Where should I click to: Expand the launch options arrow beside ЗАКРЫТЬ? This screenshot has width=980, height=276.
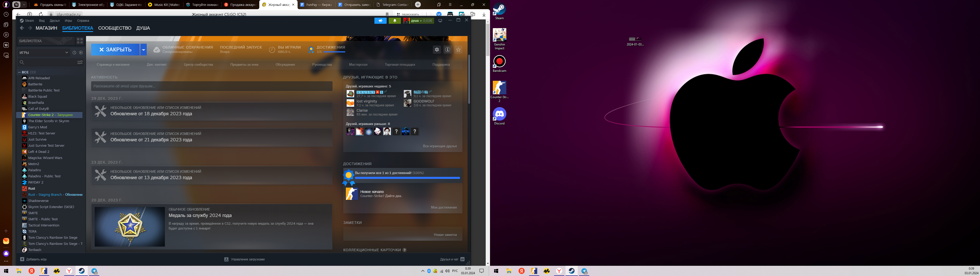pyautogui.click(x=143, y=50)
